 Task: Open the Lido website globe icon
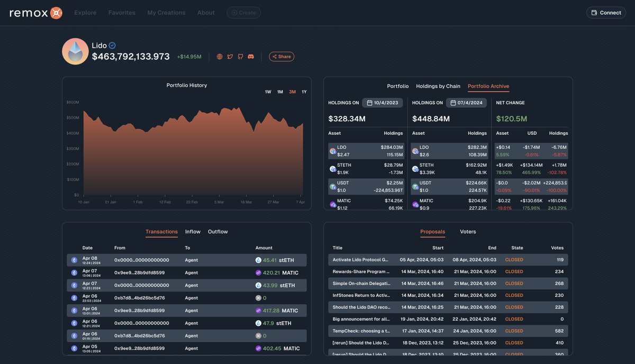pos(220,57)
